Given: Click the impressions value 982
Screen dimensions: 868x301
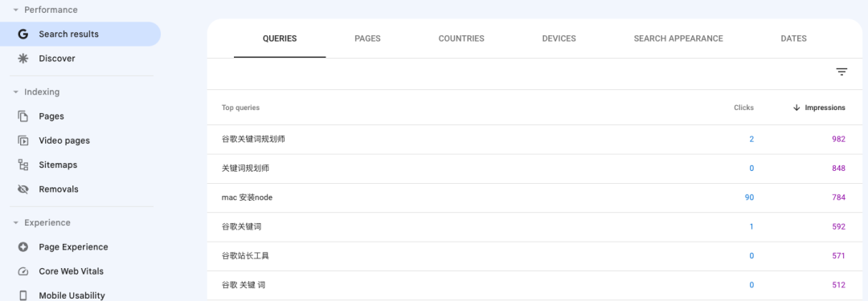Looking at the screenshot, I should tap(838, 140).
